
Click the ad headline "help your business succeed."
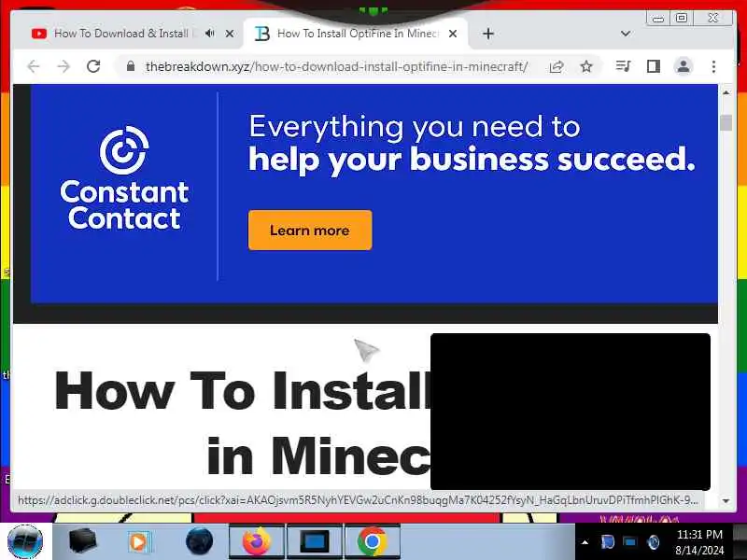(472, 159)
